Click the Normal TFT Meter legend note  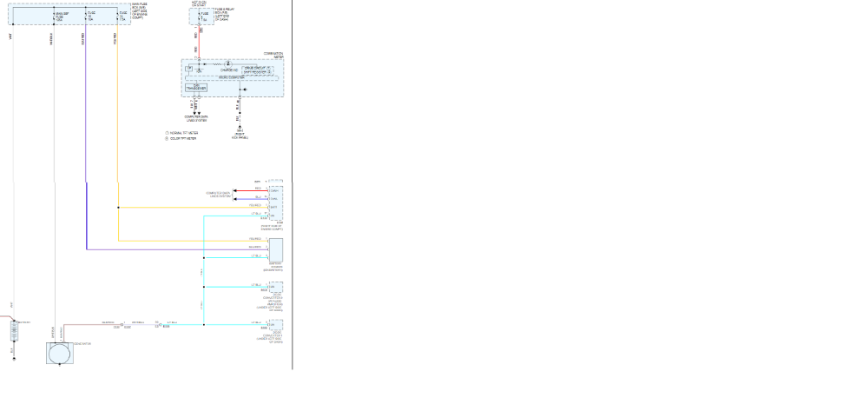(183, 133)
